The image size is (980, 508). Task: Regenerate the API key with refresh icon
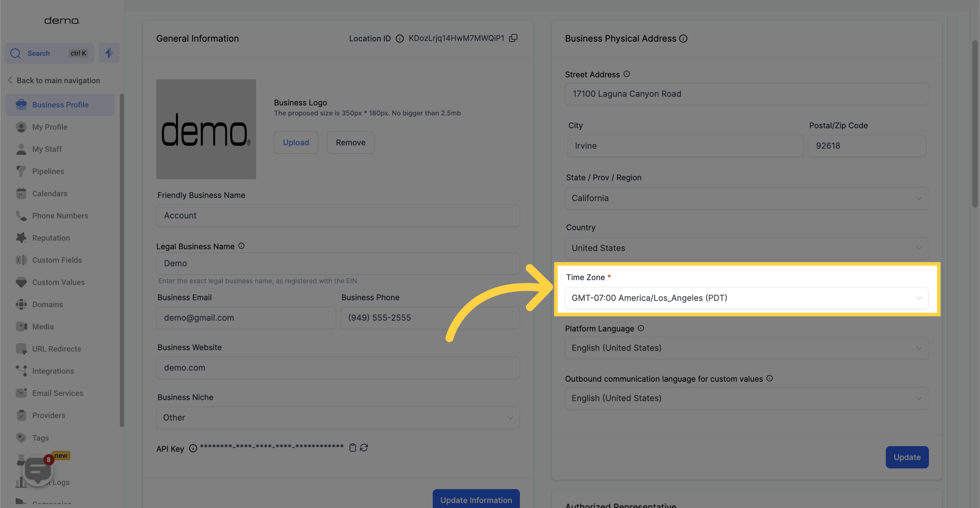click(x=364, y=448)
